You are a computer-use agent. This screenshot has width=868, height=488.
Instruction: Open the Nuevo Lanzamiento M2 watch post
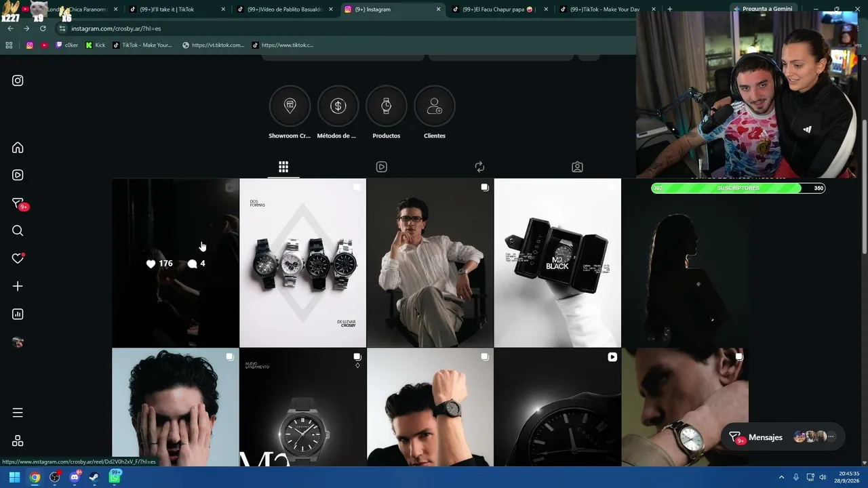(x=302, y=407)
